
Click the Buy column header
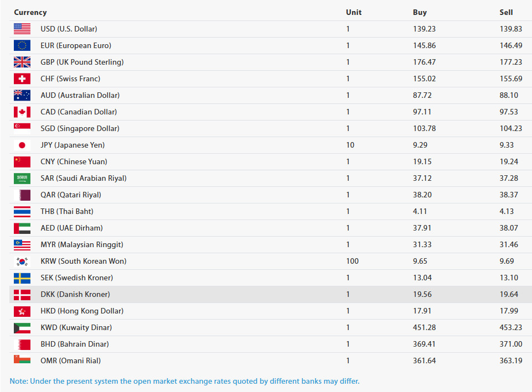click(x=420, y=12)
